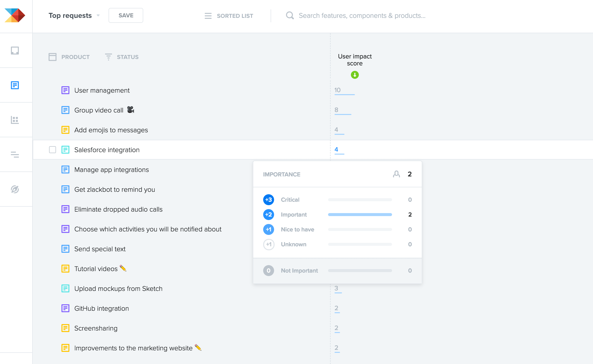Click User management's score of 10
Viewport: 593px width, 364px height.
pyautogui.click(x=337, y=90)
